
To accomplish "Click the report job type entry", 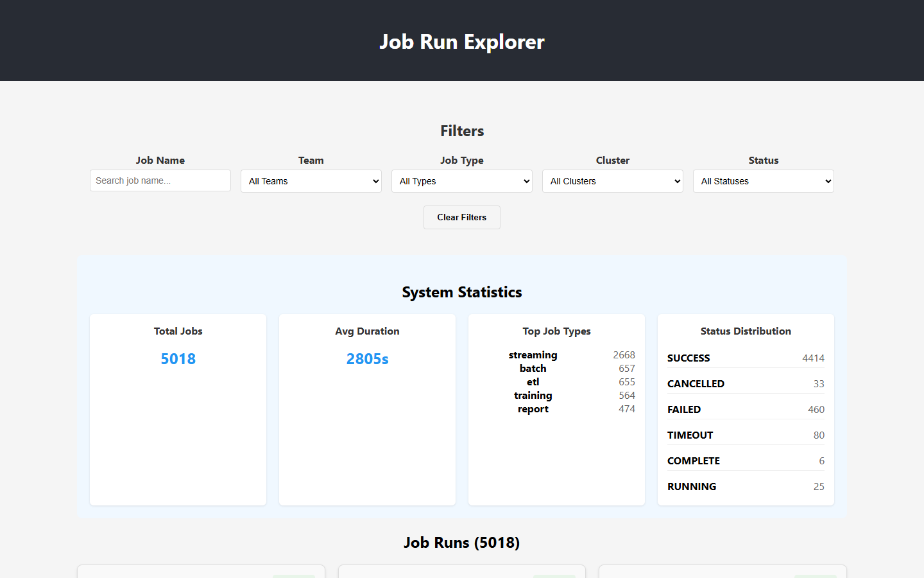I will 556,409.
